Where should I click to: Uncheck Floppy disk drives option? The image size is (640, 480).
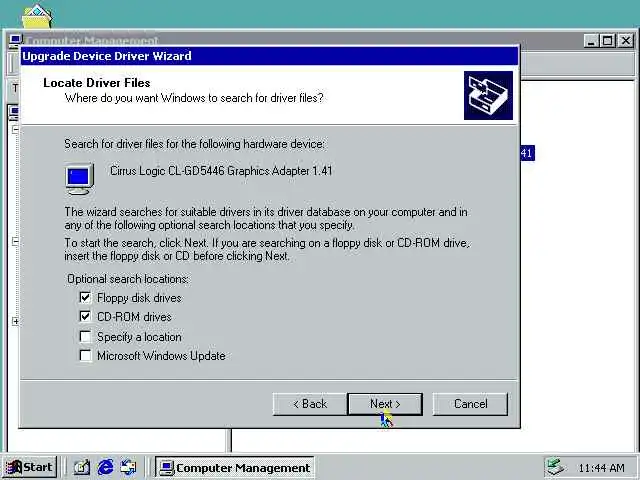(85, 298)
